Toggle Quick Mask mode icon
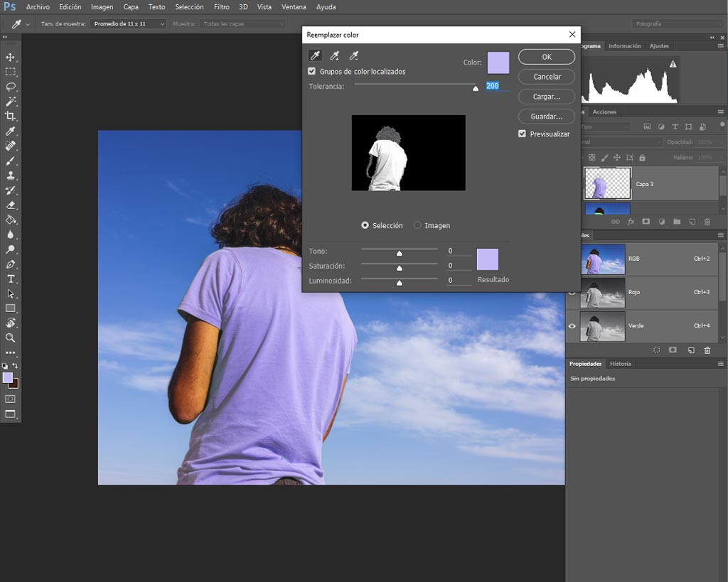Screen dimensions: 728x582 point(10,399)
